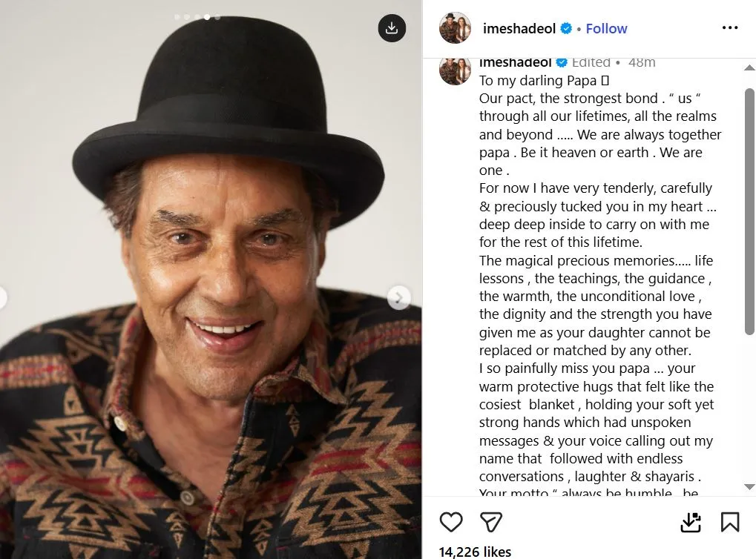Image resolution: width=756 pixels, height=559 pixels.
Task: Save the post using the bookmark icon
Action: [730, 522]
